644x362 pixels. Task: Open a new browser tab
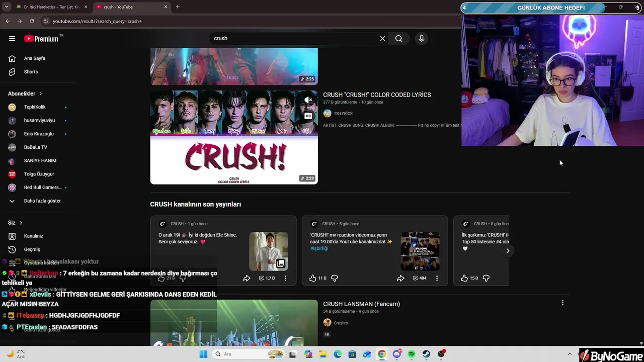(x=178, y=7)
